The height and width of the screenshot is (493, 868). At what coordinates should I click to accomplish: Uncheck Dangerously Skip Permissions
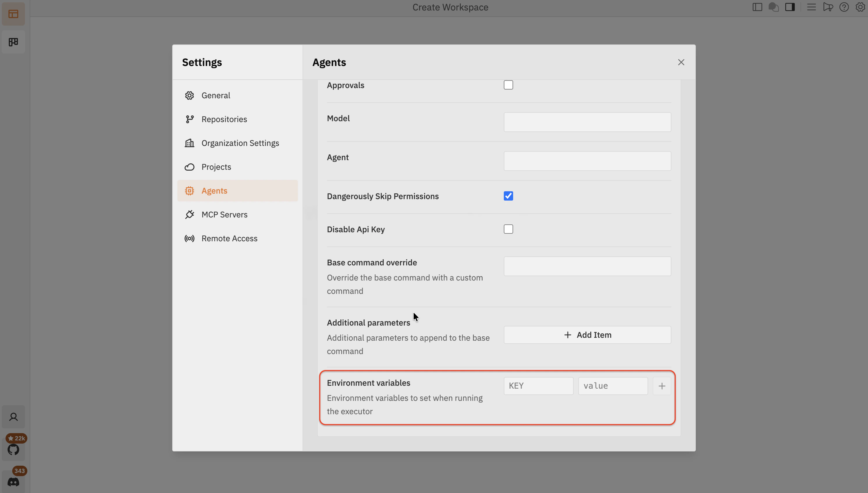tap(508, 196)
